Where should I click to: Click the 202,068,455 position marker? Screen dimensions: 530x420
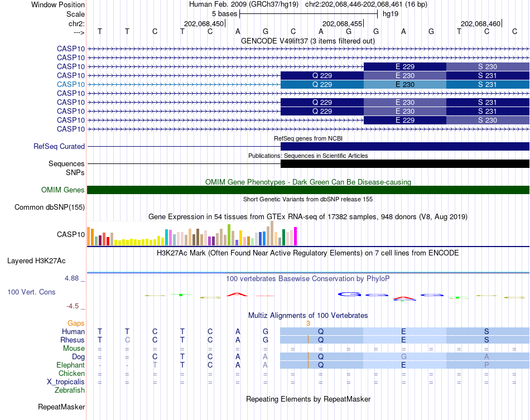342,23
